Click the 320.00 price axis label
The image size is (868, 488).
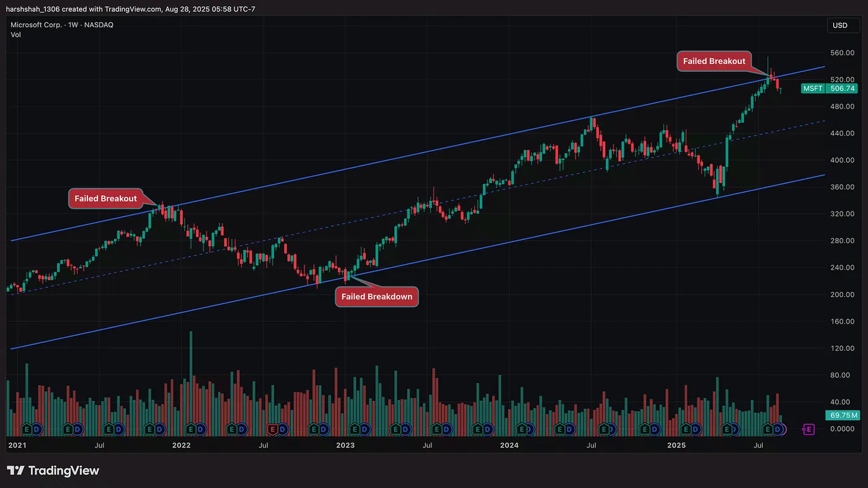click(x=842, y=214)
